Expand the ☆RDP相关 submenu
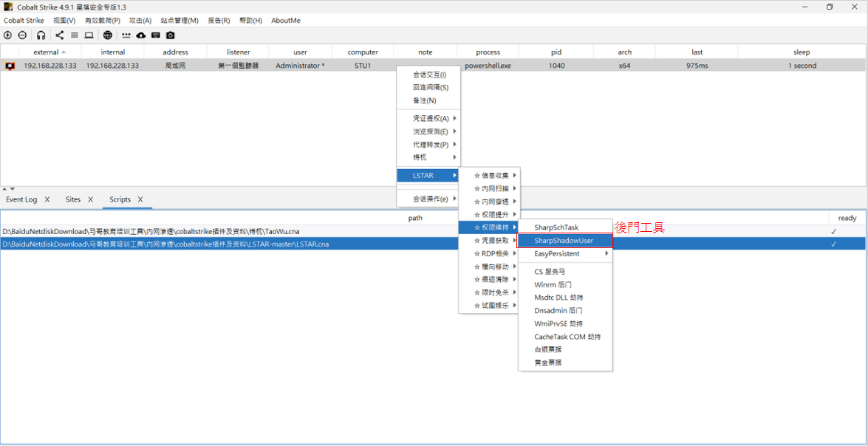 (x=489, y=253)
